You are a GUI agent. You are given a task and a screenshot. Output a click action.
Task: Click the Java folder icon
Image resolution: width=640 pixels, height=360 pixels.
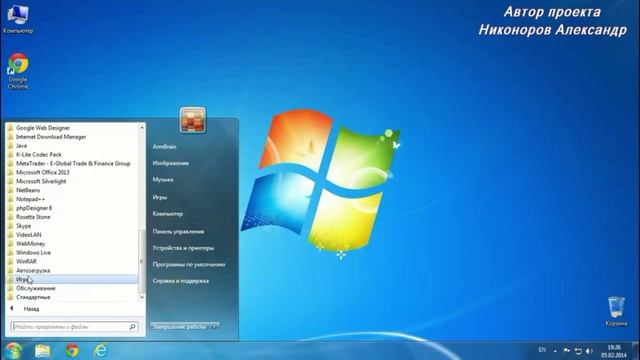11,146
